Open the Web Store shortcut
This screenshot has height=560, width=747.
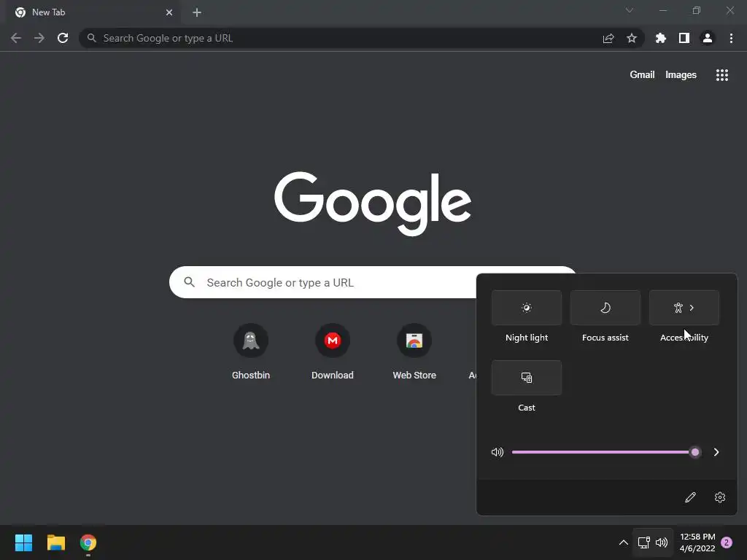(414, 352)
